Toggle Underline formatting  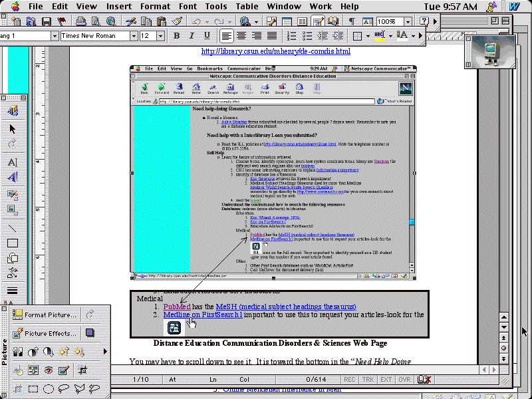coord(207,36)
